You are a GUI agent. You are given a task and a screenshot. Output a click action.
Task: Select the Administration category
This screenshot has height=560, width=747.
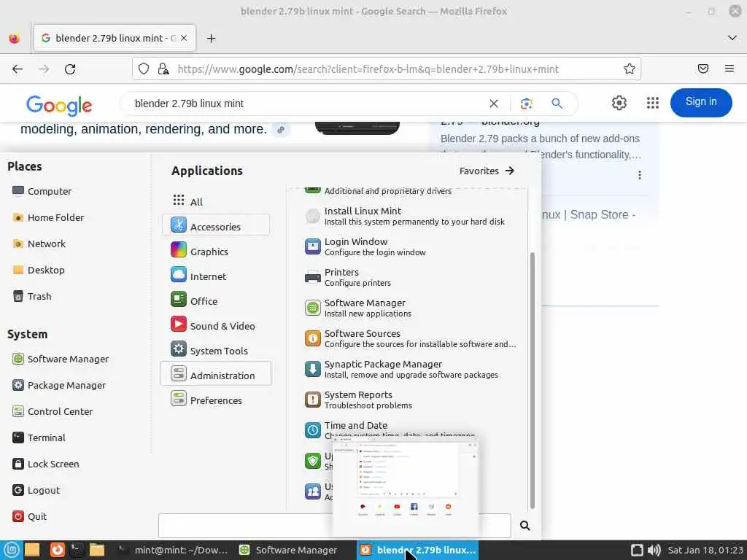pyautogui.click(x=216, y=374)
